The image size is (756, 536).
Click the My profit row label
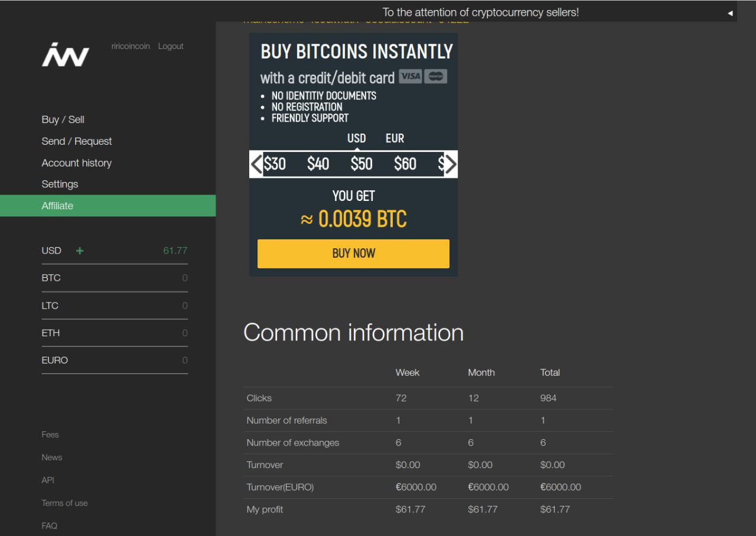(x=265, y=509)
